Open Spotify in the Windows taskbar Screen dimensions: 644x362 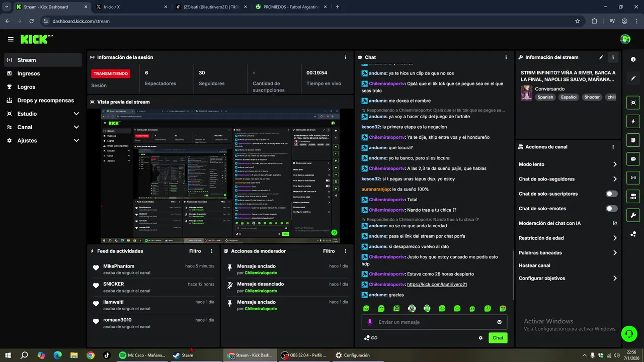pos(142,355)
